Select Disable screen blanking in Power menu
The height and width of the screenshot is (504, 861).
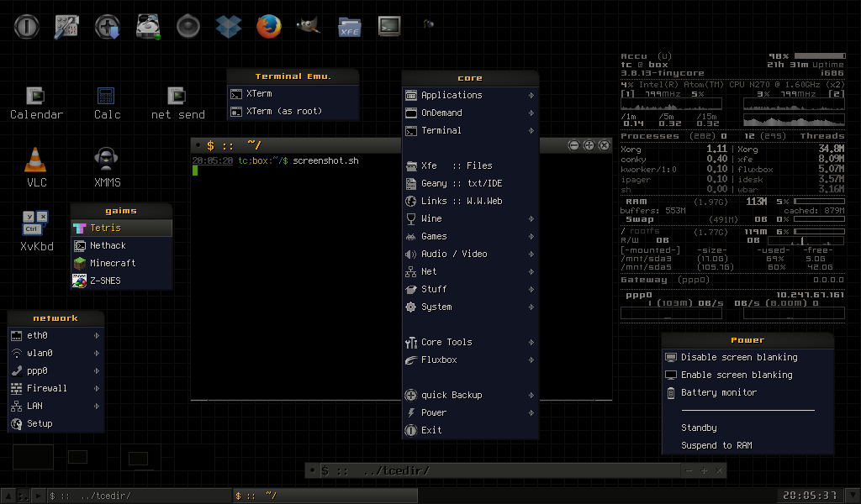(738, 357)
